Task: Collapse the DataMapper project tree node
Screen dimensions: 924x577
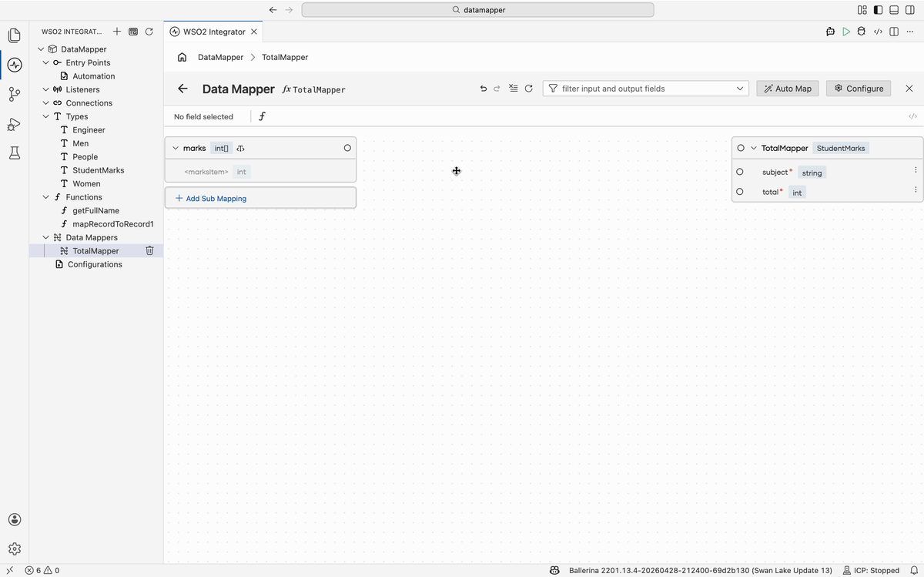Action: click(41, 49)
